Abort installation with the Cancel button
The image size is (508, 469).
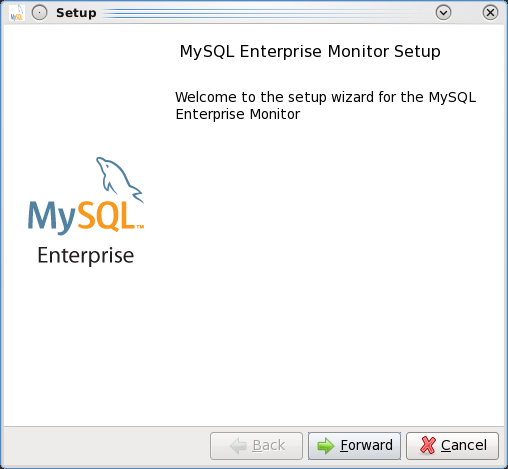452,446
